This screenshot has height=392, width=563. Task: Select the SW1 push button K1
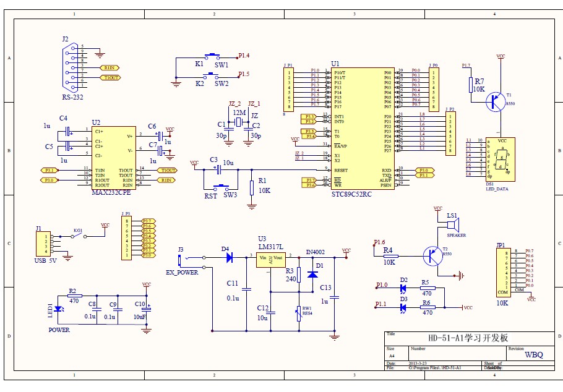[212, 56]
